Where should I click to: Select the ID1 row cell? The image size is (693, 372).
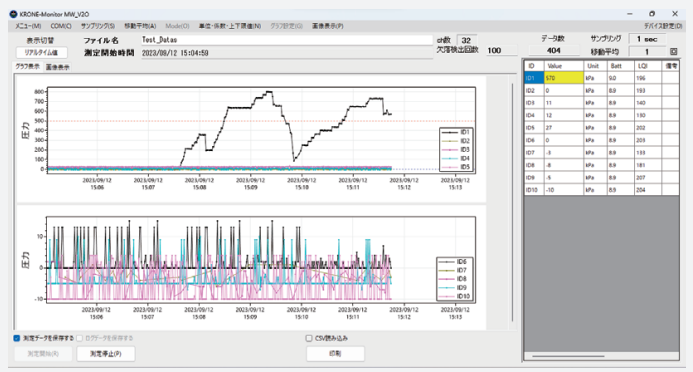534,78
